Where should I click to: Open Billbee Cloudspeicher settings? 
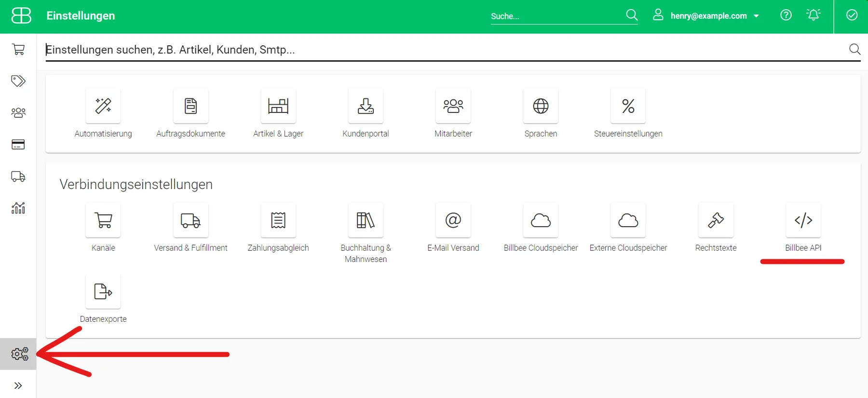click(x=541, y=220)
